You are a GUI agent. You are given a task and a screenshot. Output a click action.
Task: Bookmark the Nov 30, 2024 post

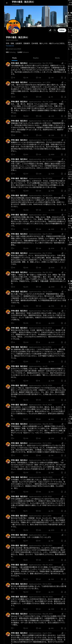(x=62, y=78)
